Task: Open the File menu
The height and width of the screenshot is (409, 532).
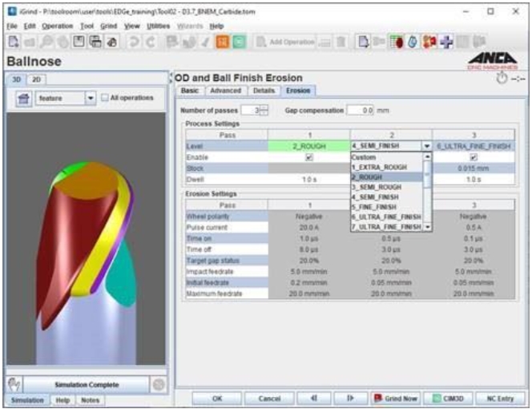Action: (x=12, y=26)
